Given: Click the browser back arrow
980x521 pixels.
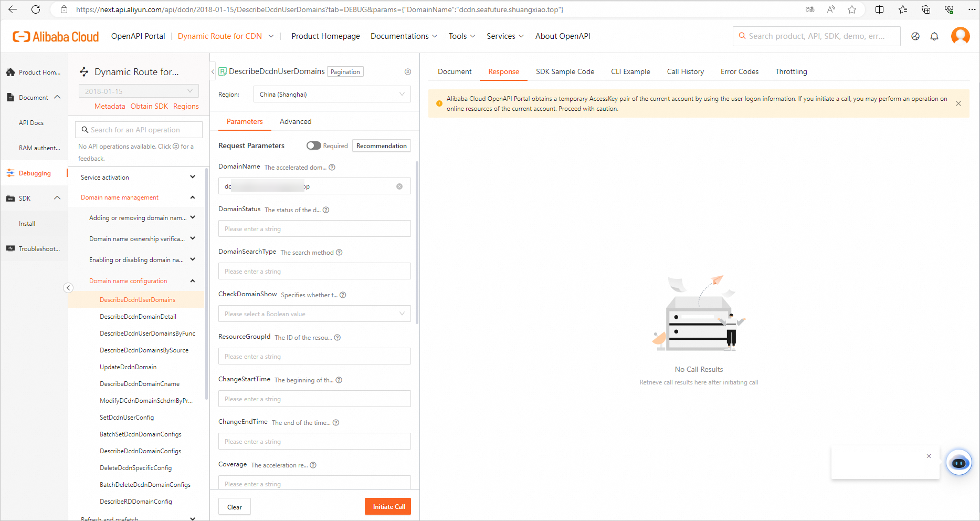Looking at the screenshot, I should pyautogui.click(x=13, y=9).
